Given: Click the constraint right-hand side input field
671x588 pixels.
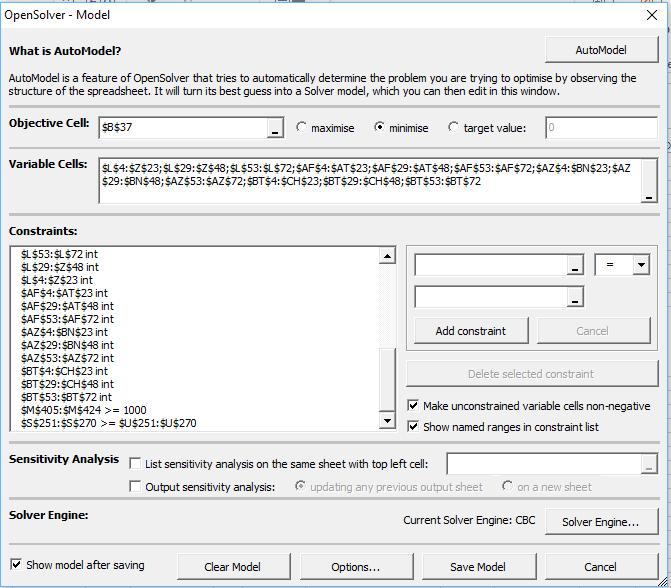Looking at the screenshot, I should coord(491,297).
